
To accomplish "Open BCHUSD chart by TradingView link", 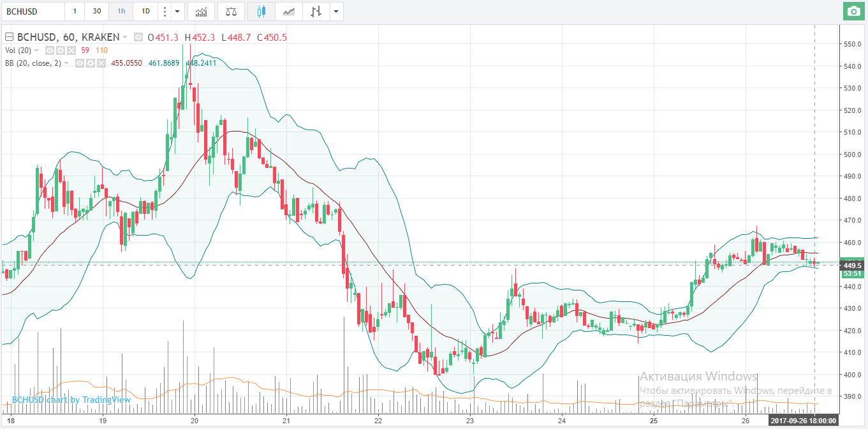I will 71,400.
